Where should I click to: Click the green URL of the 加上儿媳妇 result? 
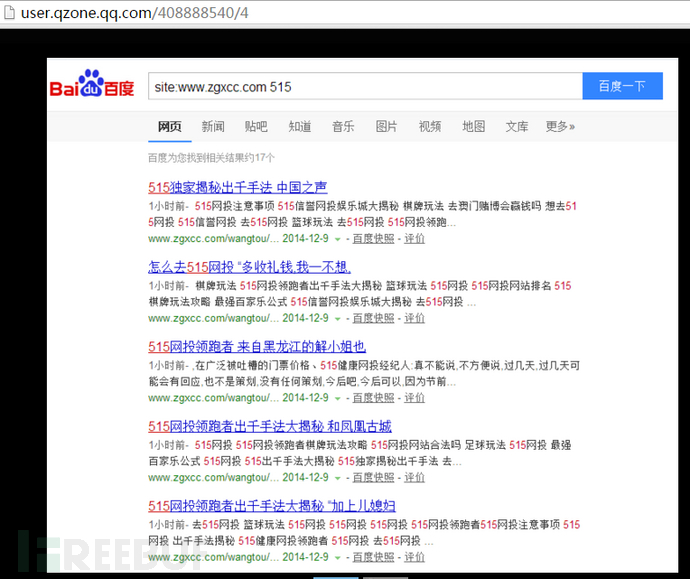click(213, 557)
